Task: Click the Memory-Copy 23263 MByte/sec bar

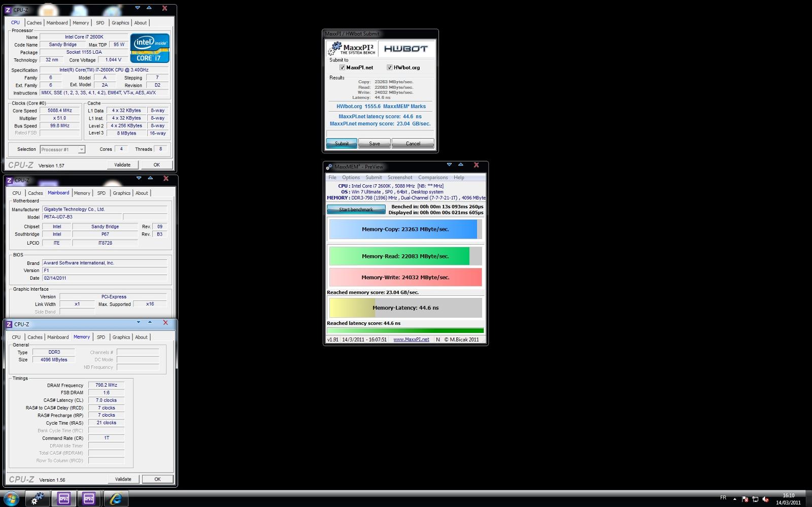Action: [x=405, y=229]
